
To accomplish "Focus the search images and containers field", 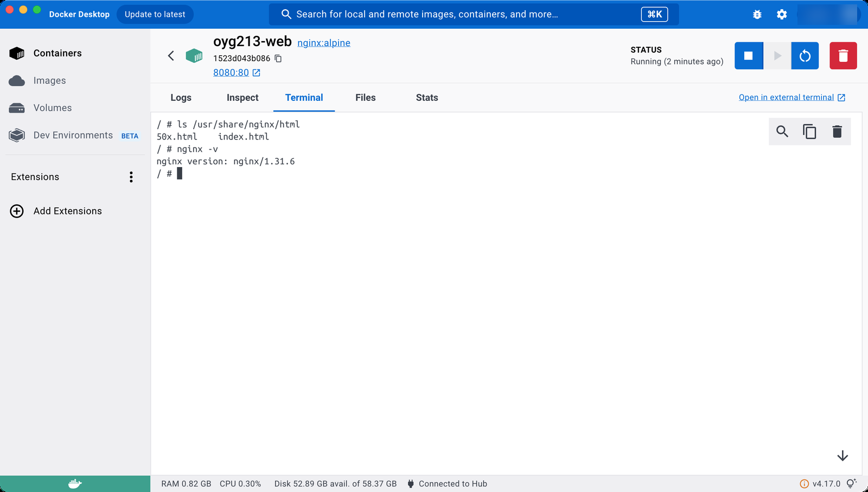I will click(x=474, y=15).
